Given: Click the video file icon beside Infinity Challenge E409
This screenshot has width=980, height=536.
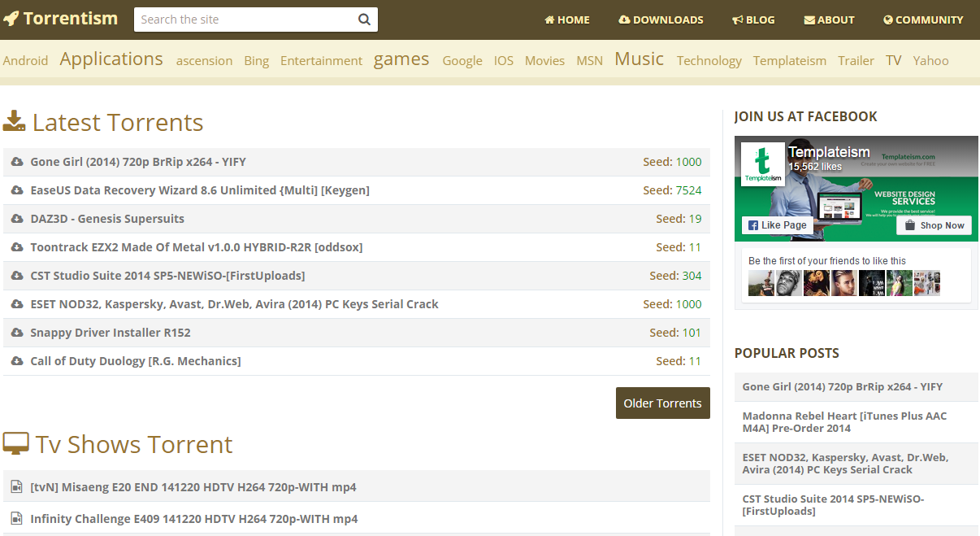Looking at the screenshot, I should pyautogui.click(x=16, y=519).
